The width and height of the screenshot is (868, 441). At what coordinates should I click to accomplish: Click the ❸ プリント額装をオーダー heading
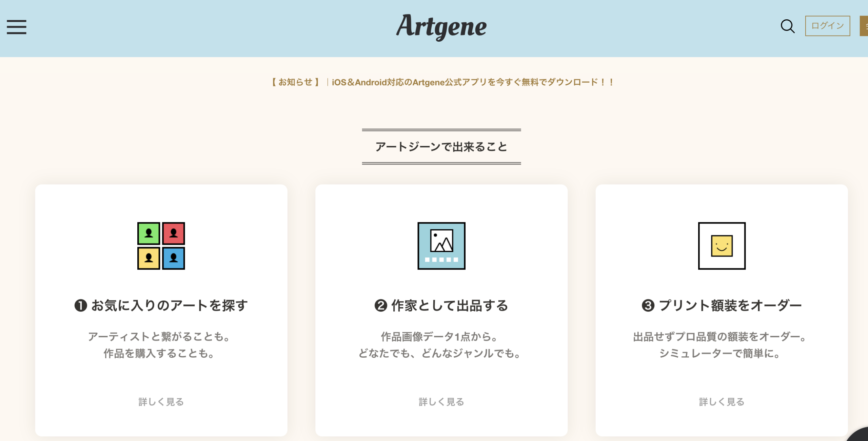pos(722,306)
